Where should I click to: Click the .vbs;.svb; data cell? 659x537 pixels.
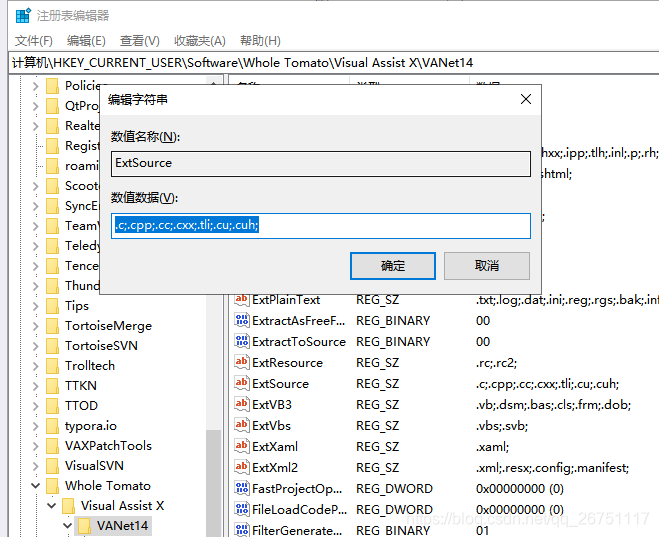coord(502,426)
